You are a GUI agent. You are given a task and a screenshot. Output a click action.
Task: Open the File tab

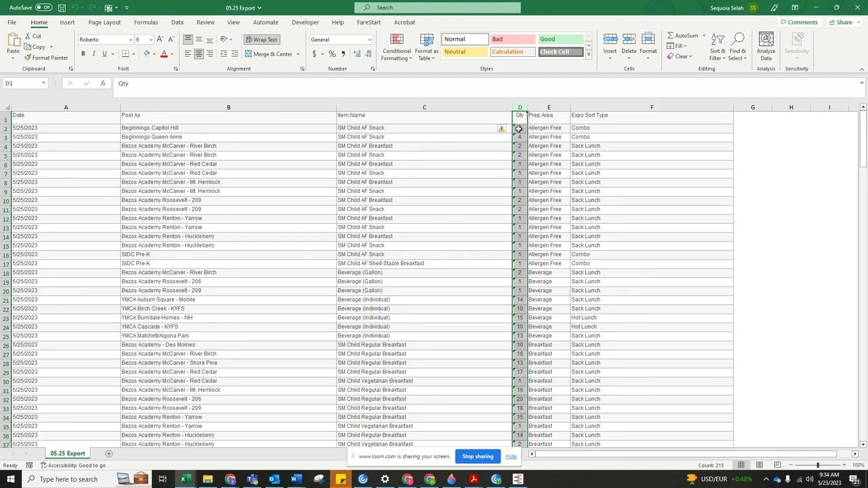12,22
